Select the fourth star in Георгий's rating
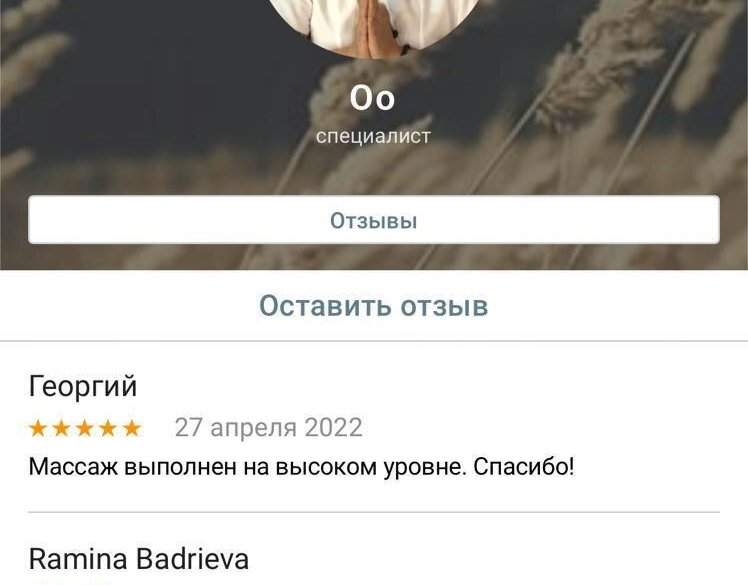Image resolution: width=748 pixels, height=585 pixels. point(108,428)
